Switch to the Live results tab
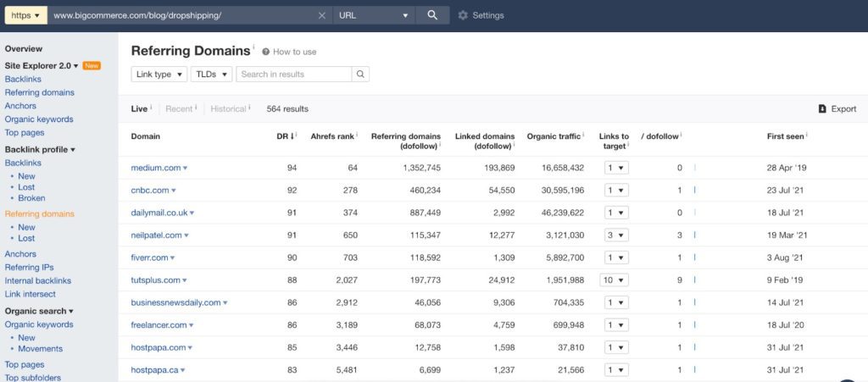Image resolution: width=868 pixels, height=382 pixels. (139, 109)
